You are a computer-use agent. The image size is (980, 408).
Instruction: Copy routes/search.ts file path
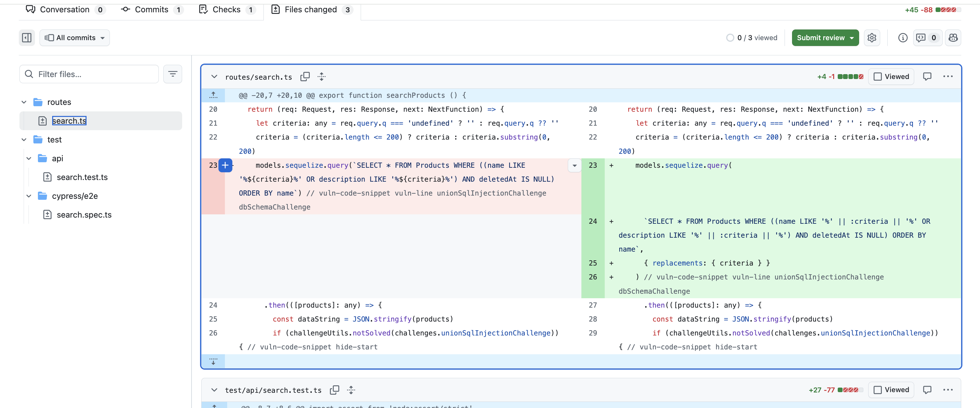coord(305,77)
